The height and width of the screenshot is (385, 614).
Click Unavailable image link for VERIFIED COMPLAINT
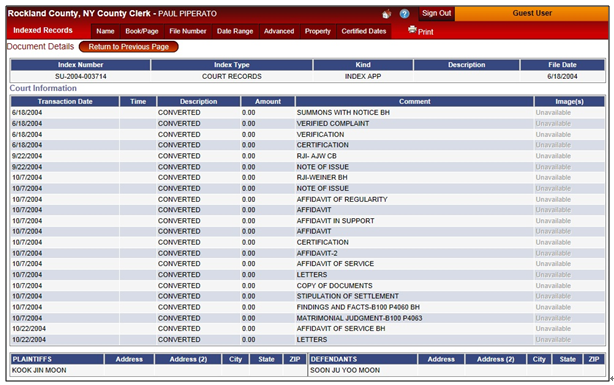click(x=553, y=124)
